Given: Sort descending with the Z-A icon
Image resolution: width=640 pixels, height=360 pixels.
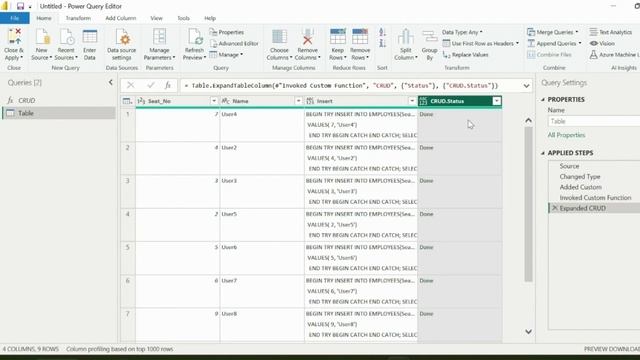Looking at the screenshot, I should point(382,43).
